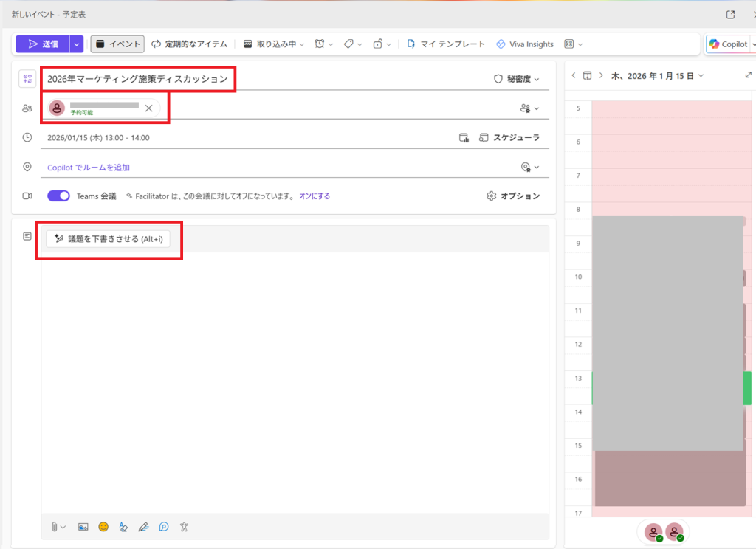Click the Viva Insights toolbar icon

click(x=525, y=44)
